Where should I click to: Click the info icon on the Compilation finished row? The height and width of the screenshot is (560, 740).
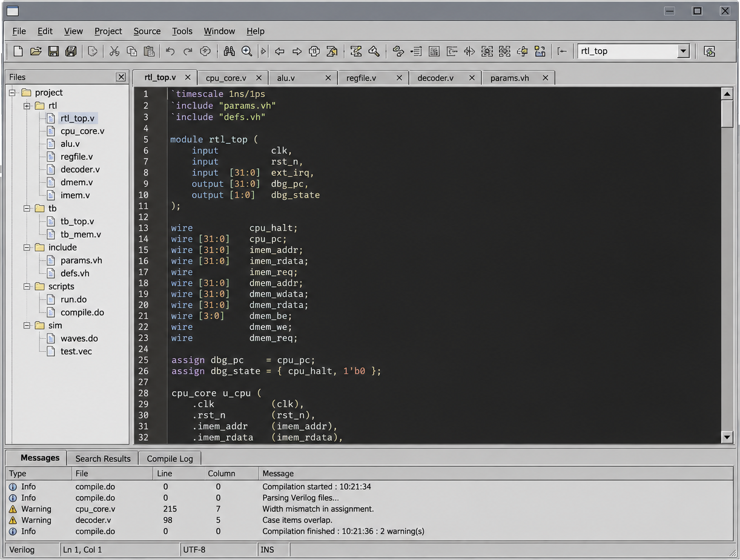click(x=13, y=532)
